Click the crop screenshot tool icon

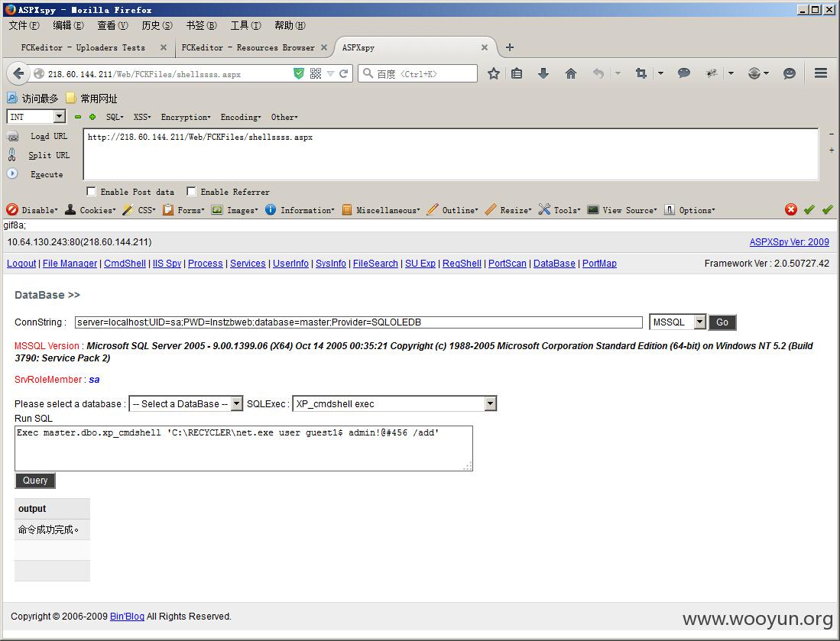pos(641,73)
